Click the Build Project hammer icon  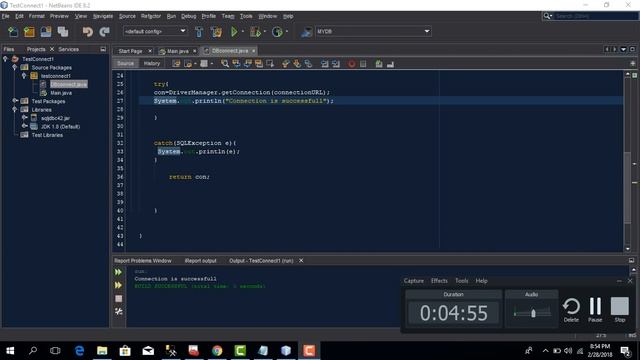[x=199, y=32]
